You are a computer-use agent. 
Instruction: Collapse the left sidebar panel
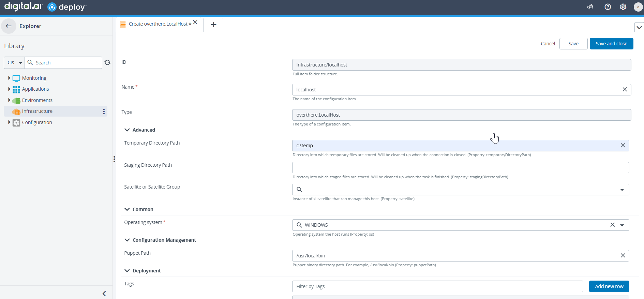(x=104, y=294)
